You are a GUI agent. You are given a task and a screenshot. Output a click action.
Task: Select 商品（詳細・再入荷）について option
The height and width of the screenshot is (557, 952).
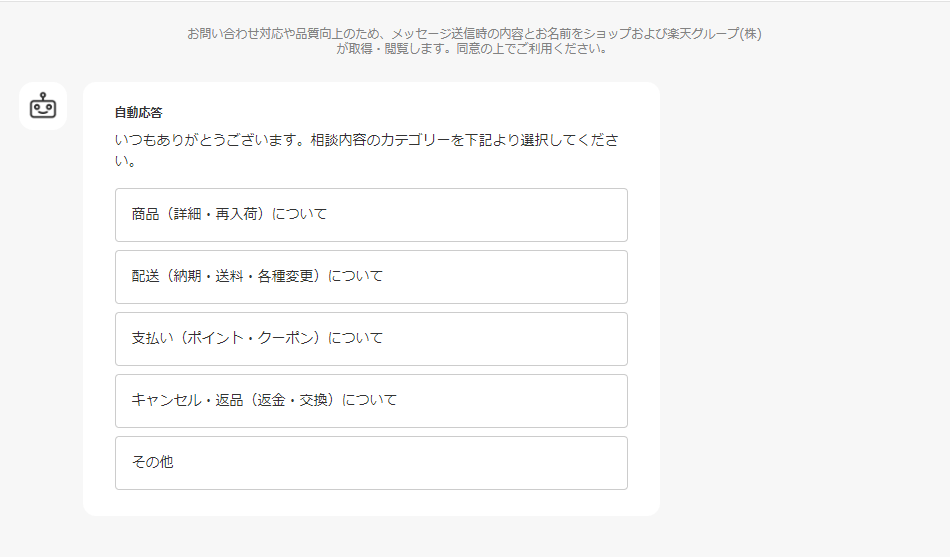[371, 214]
